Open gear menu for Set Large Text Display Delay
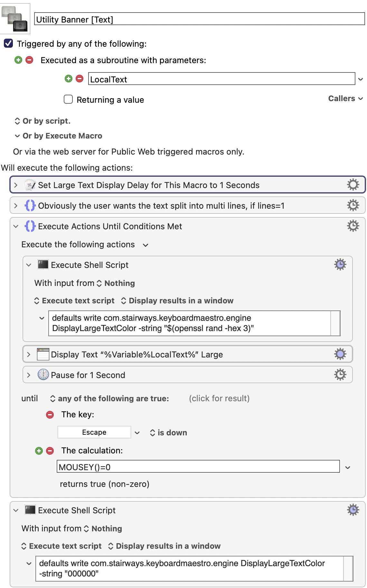The width and height of the screenshot is (367, 588). [353, 185]
